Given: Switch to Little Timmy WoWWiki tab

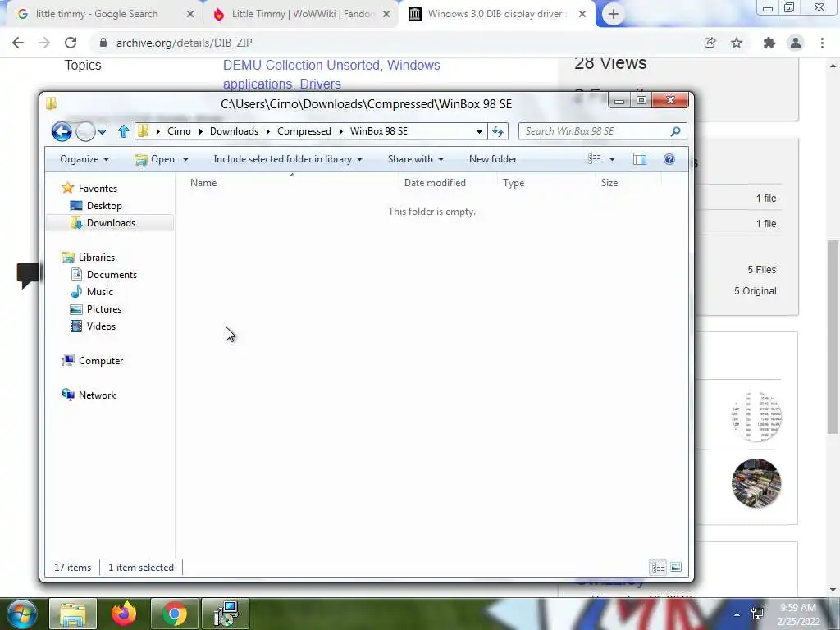Looking at the screenshot, I should click(303, 14).
